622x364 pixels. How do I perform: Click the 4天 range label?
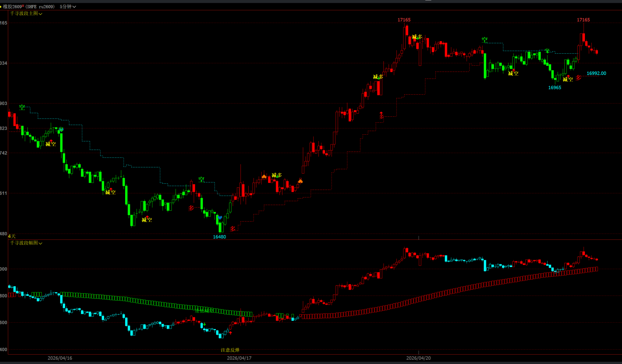[12, 236]
